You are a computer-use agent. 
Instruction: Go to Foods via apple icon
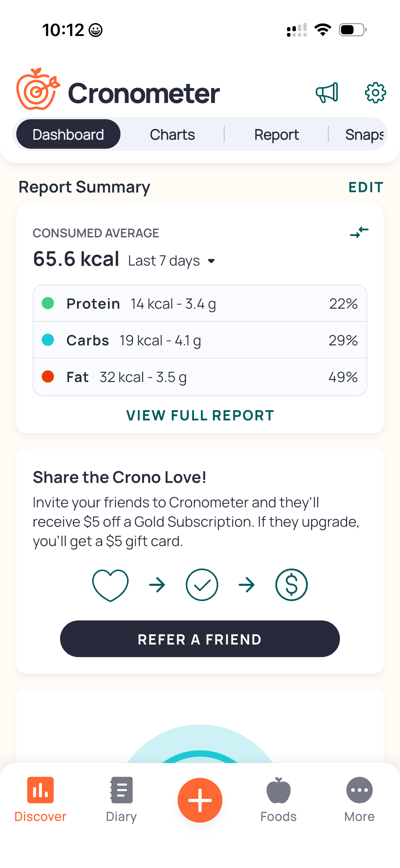point(278,790)
